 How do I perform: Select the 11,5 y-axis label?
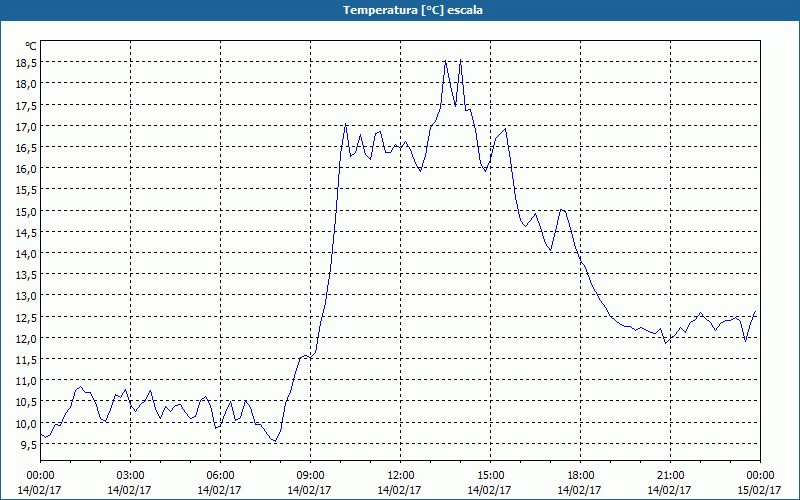[26, 360]
